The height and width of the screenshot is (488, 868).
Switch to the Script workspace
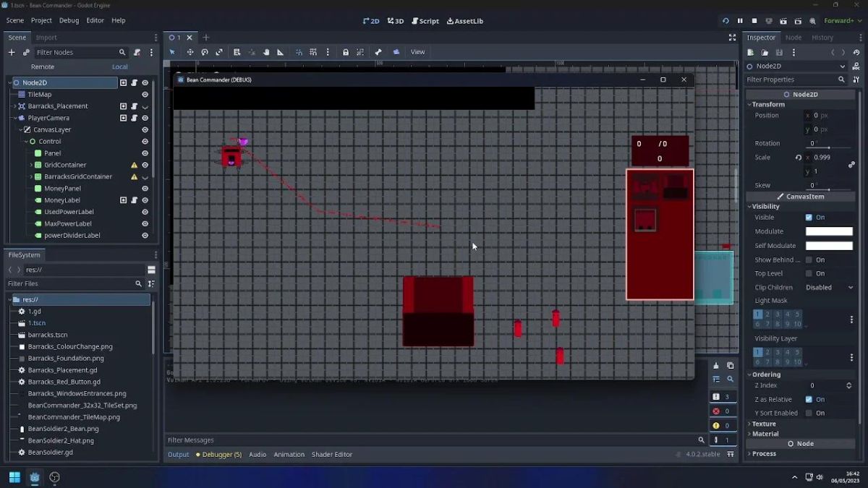click(425, 21)
